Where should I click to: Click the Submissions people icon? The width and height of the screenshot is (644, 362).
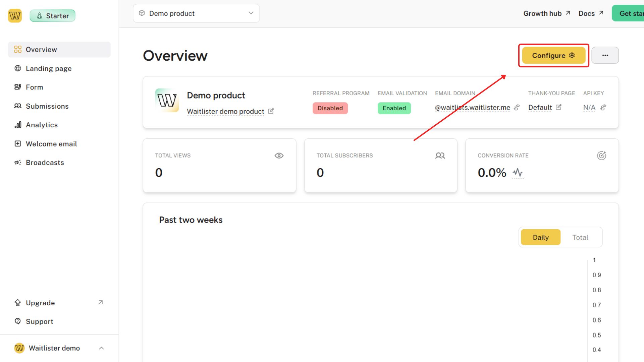pyautogui.click(x=18, y=106)
